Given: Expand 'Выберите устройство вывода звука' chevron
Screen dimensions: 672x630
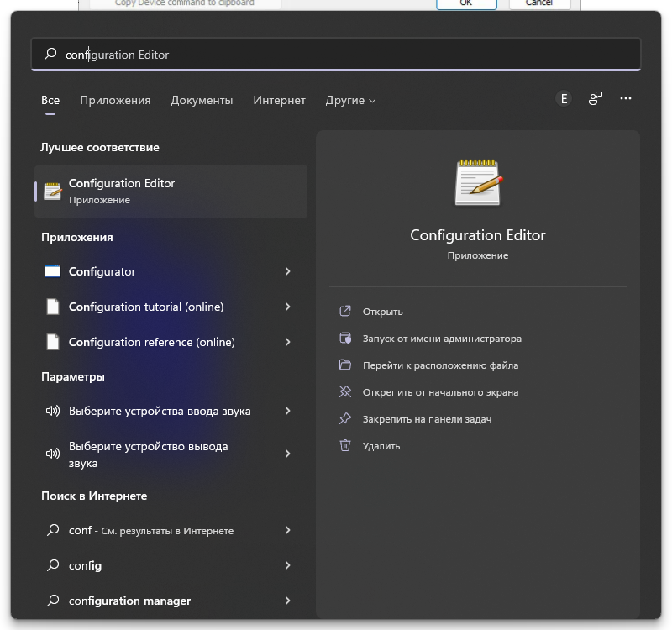Looking at the screenshot, I should [x=287, y=454].
